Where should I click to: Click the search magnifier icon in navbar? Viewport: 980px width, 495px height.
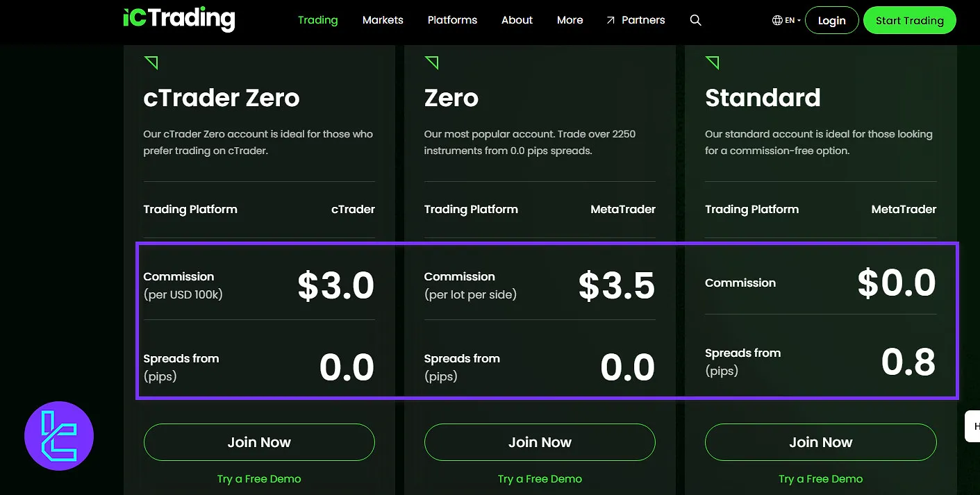695,20
